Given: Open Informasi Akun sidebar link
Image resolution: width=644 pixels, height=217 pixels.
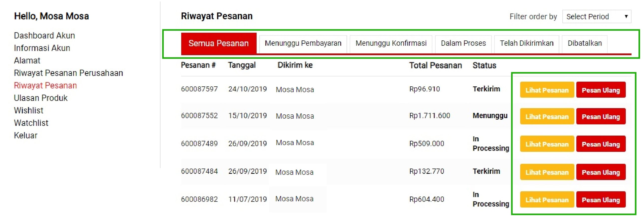Looking at the screenshot, I should coord(42,48).
